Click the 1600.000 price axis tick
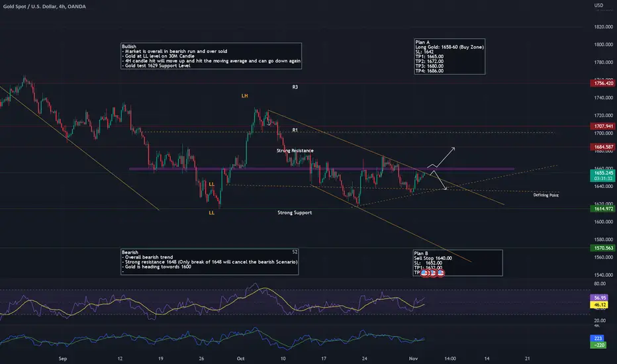617x364 pixels. (604, 222)
